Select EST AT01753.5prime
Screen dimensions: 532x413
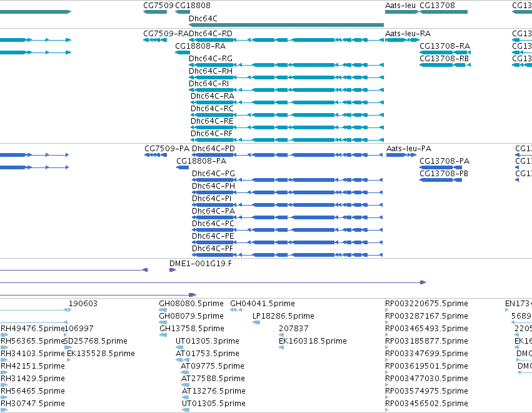(208, 354)
